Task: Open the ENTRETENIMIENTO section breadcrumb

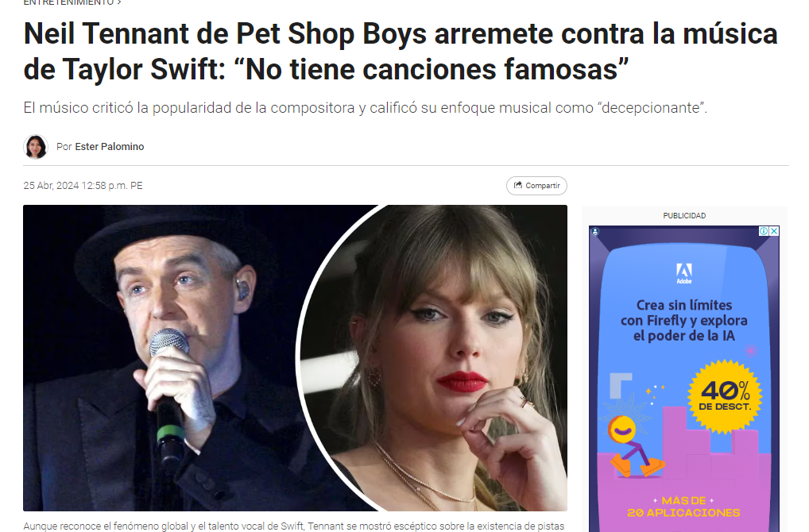Action: [x=68, y=2]
